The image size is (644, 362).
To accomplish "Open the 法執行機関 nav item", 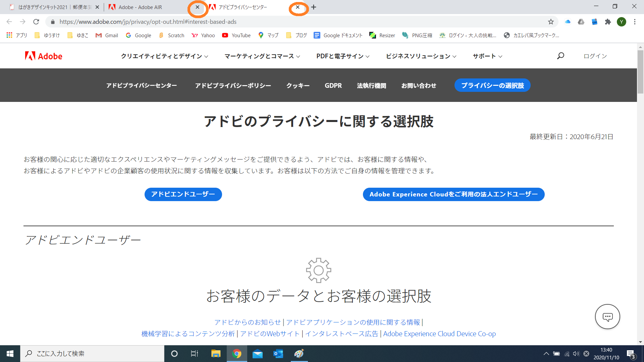I will [371, 85].
